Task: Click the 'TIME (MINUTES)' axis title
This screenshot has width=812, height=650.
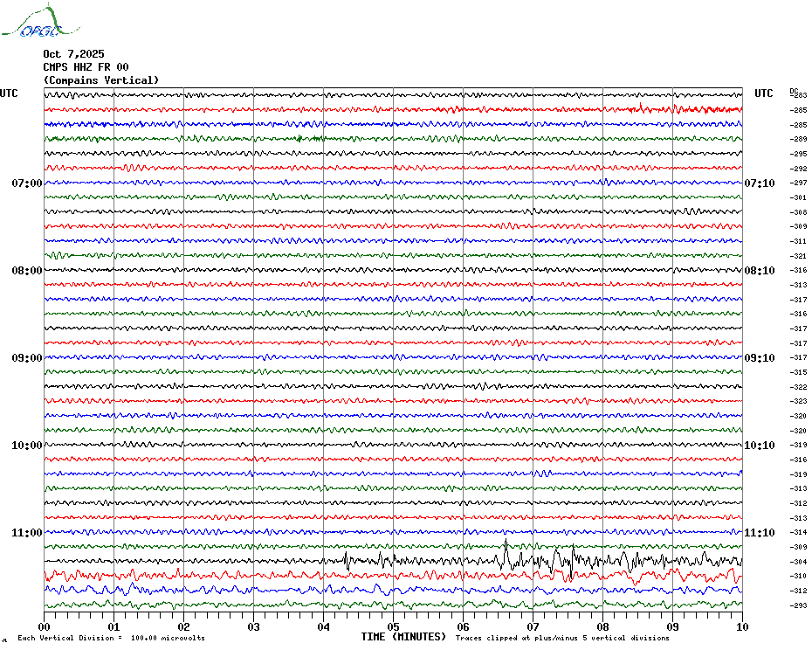Action: click(403, 637)
